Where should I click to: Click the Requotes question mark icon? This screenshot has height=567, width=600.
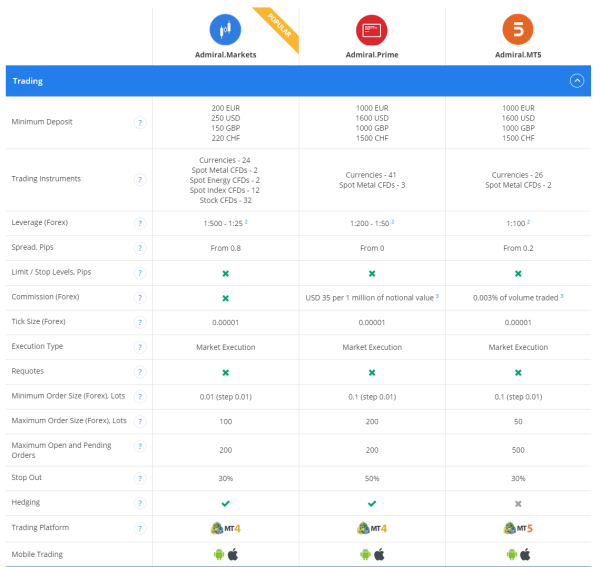140,372
